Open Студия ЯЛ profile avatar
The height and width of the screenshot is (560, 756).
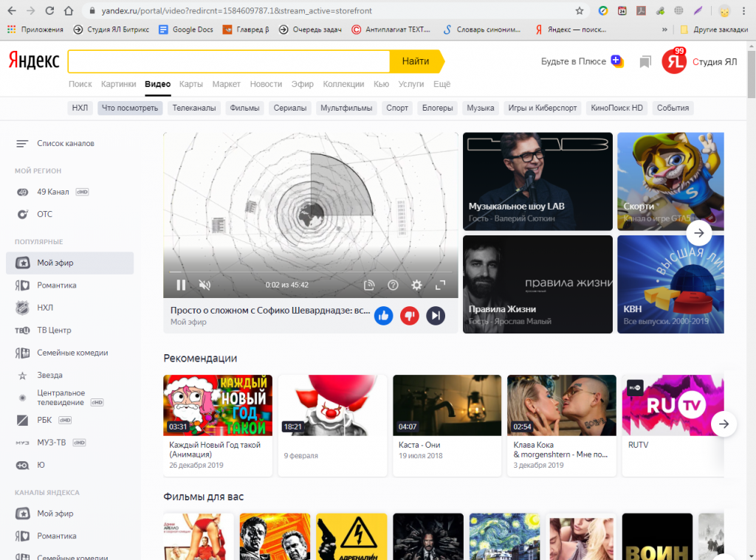coord(674,62)
